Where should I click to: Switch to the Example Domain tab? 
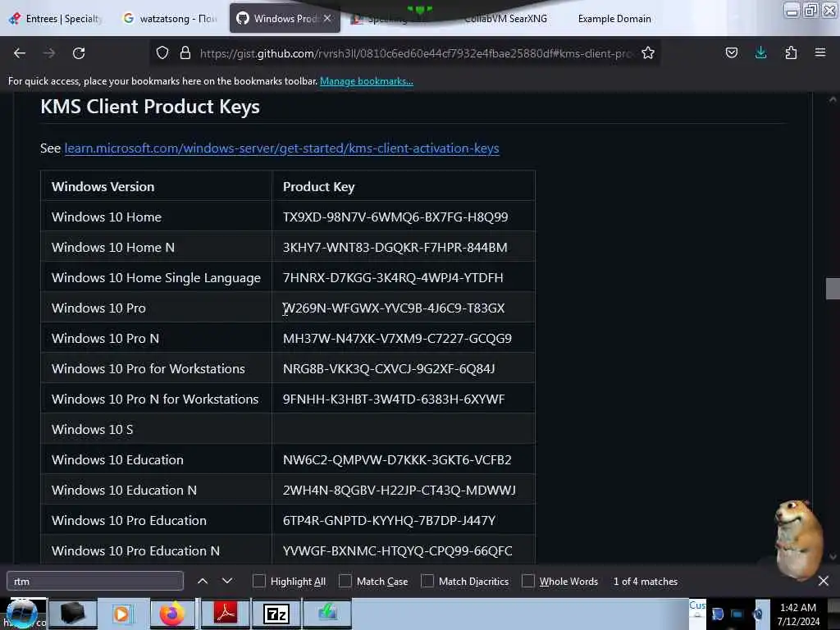click(x=614, y=19)
